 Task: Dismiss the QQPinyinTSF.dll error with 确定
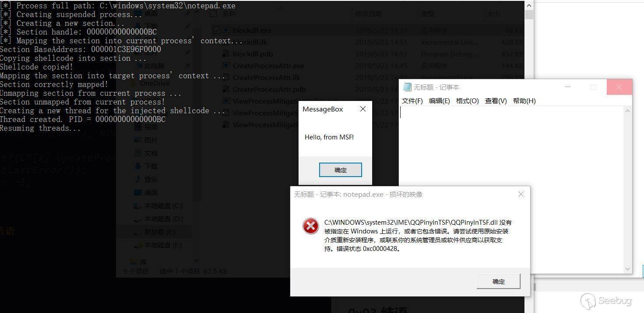tap(498, 282)
